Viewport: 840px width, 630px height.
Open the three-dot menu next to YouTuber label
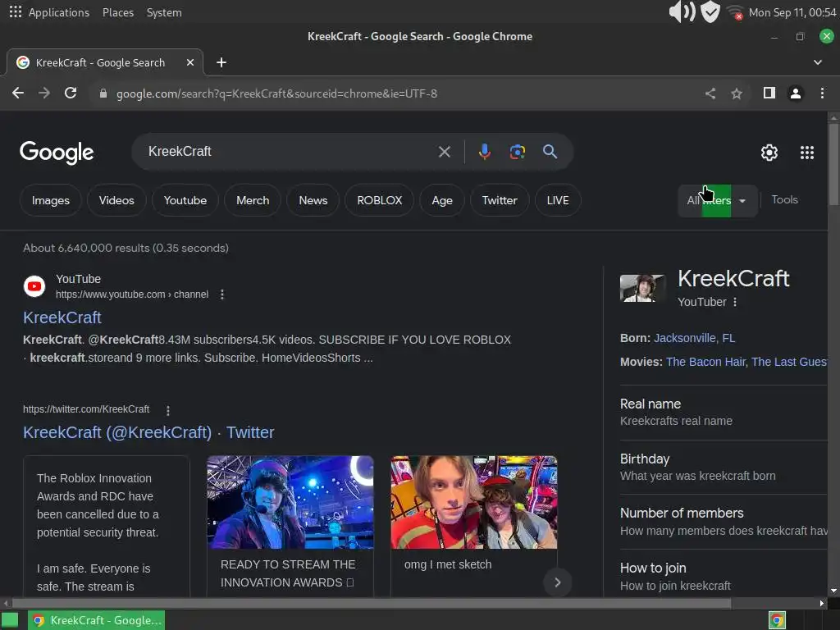(735, 302)
